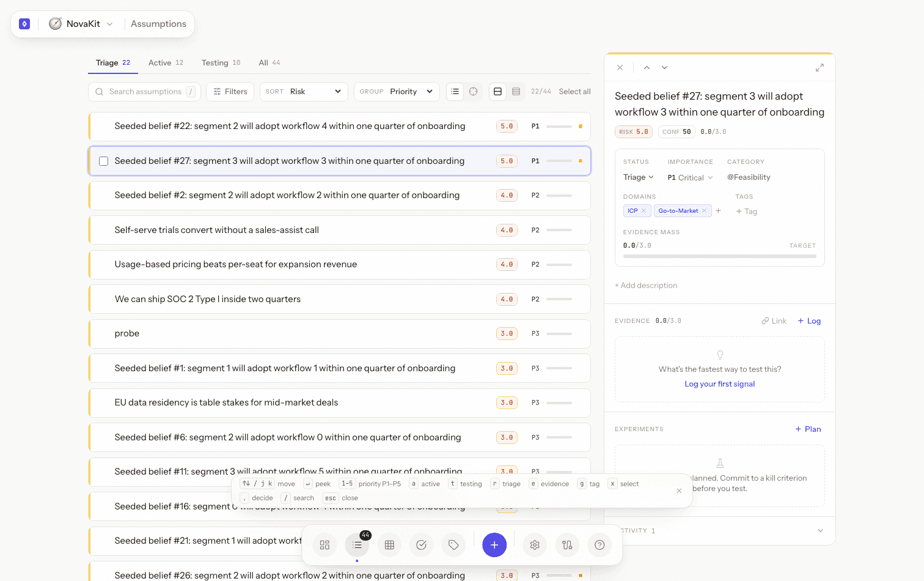The height and width of the screenshot is (581, 924).
Task: Open the check-circle decisions icon in dock
Action: [421, 545]
